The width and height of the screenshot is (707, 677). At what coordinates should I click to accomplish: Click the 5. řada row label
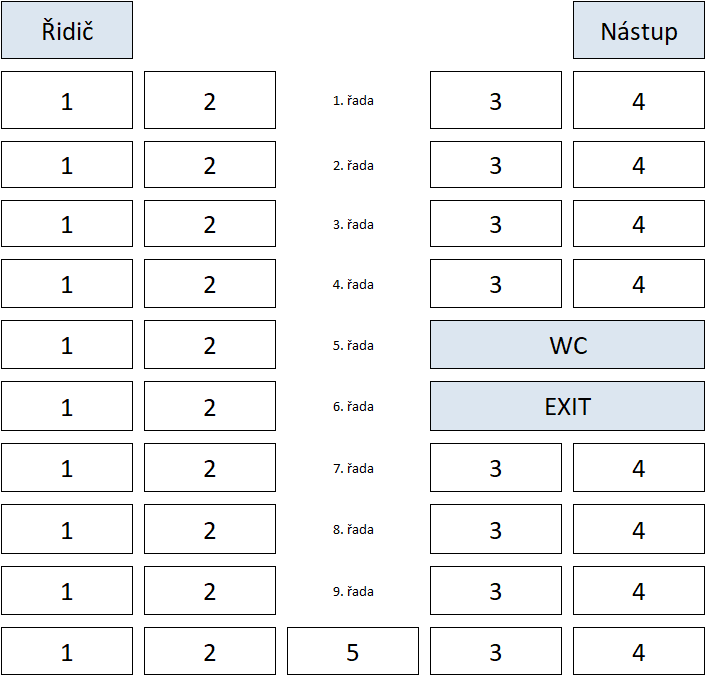point(353,345)
